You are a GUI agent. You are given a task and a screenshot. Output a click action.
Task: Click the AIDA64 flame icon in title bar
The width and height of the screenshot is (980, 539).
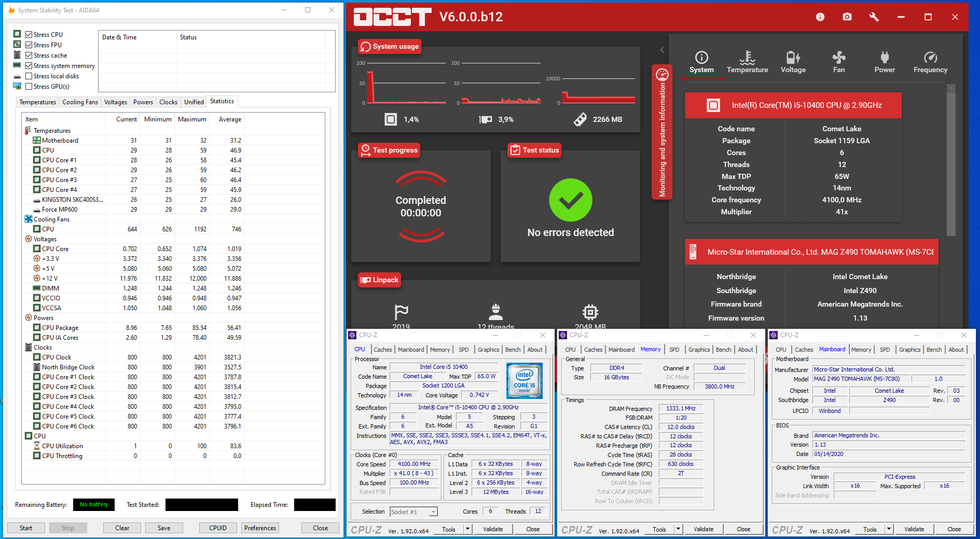(x=11, y=10)
